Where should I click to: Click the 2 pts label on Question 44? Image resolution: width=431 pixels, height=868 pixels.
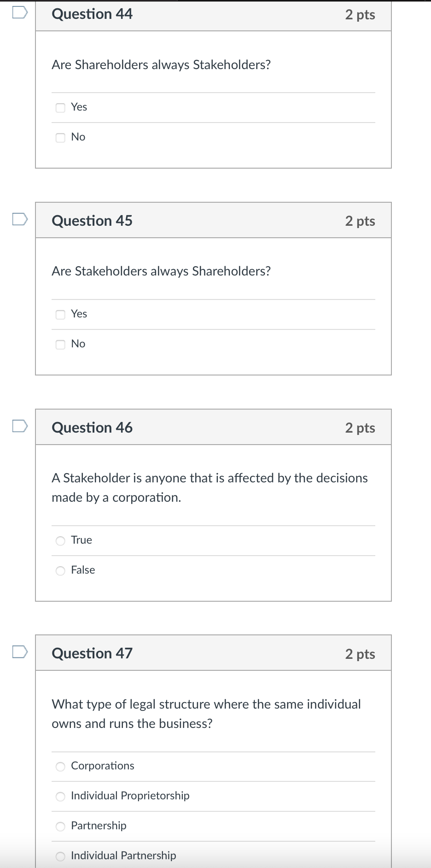pos(361,15)
